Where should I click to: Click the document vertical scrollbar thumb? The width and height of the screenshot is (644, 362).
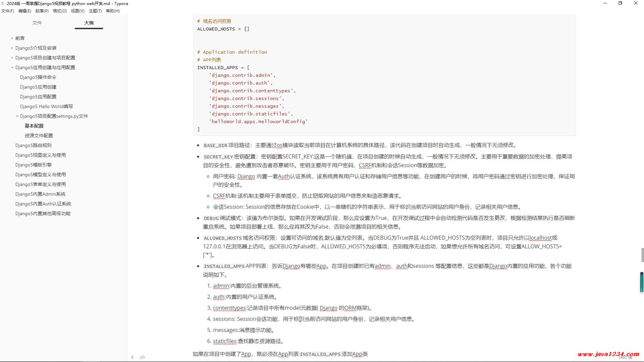click(642, 255)
